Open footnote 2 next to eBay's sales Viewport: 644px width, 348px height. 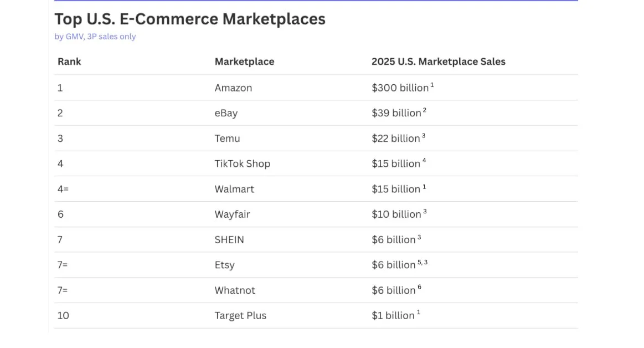click(425, 111)
